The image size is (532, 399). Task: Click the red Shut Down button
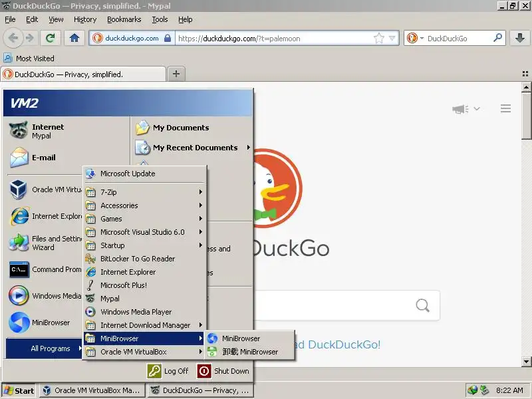223,371
